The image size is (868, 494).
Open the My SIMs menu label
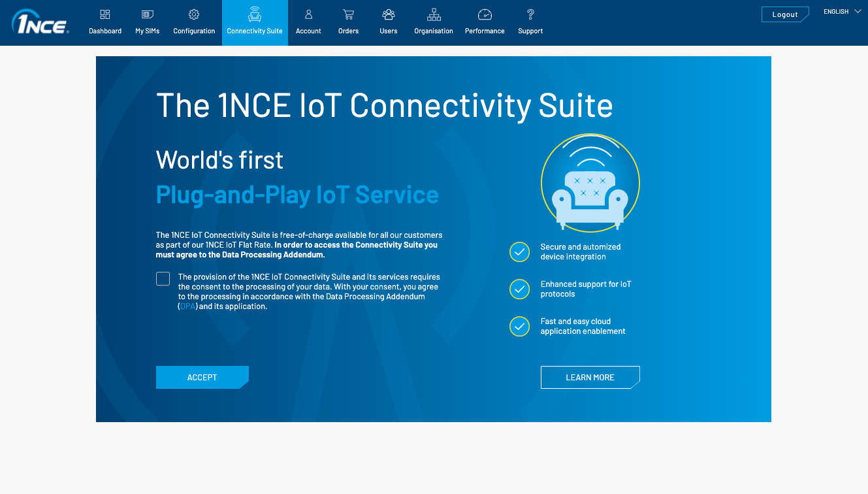click(x=148, y=31)
